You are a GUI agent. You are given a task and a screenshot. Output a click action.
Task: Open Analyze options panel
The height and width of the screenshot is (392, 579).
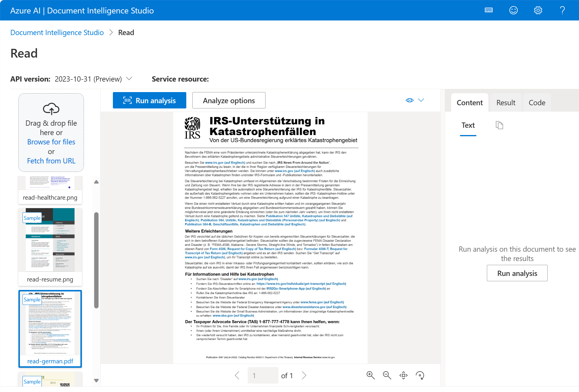click(x=228, y=100)
